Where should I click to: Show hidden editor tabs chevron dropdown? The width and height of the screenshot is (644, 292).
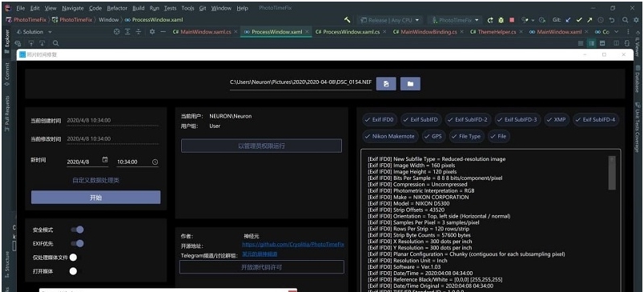(616, 31)
